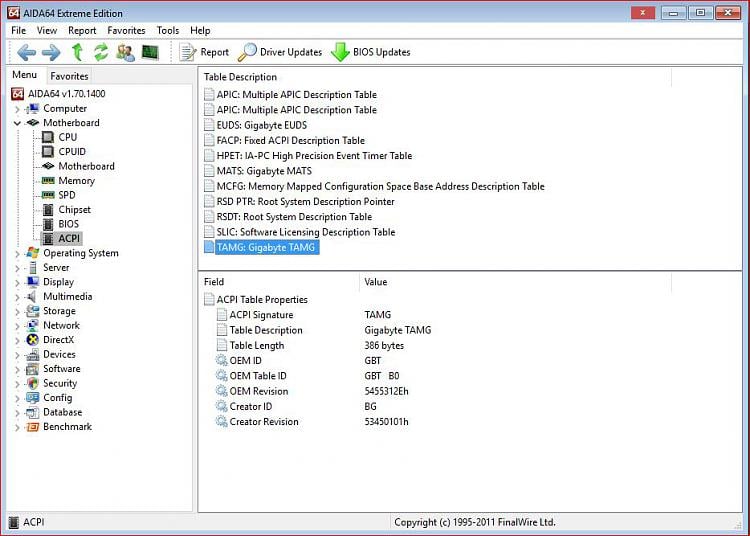Expand the Server tree node
Screen dimensions: 750x536
coord(17,268)
